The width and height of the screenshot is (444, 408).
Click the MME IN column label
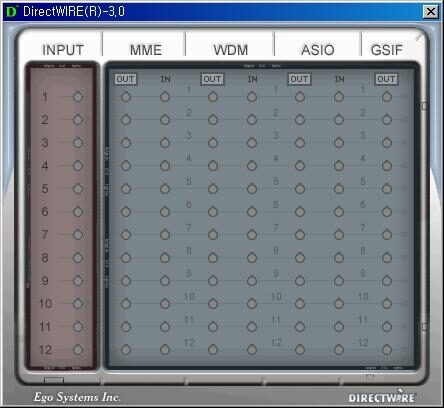tap(165, 79)
